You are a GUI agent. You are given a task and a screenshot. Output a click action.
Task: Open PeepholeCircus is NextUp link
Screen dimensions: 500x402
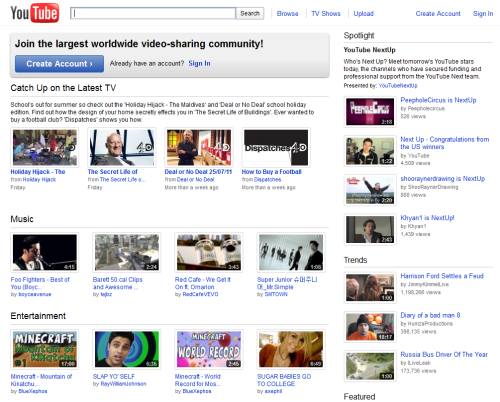(438, 100)
